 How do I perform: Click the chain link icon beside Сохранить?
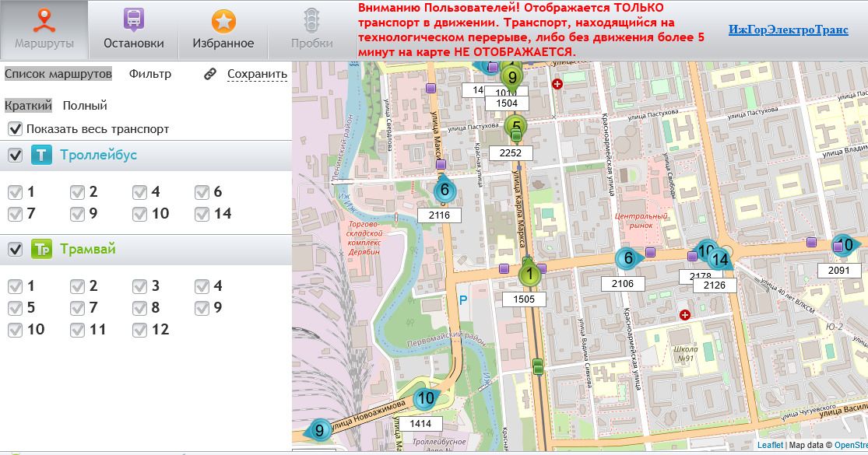(209, 74)
